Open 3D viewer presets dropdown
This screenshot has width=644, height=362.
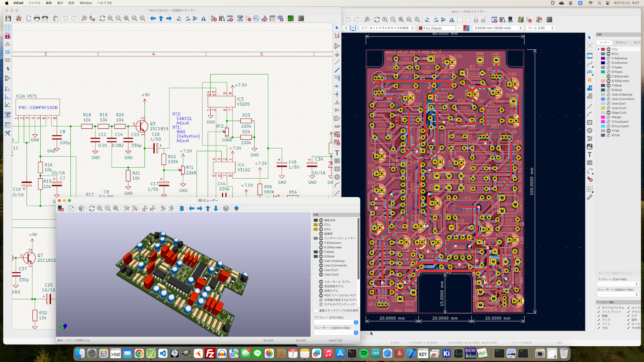tap(336, 322)
